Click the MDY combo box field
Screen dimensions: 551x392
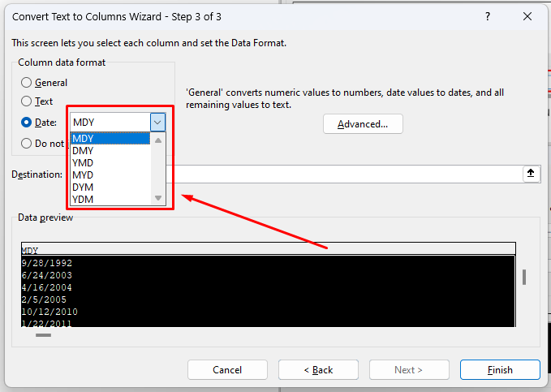(110, 123)
